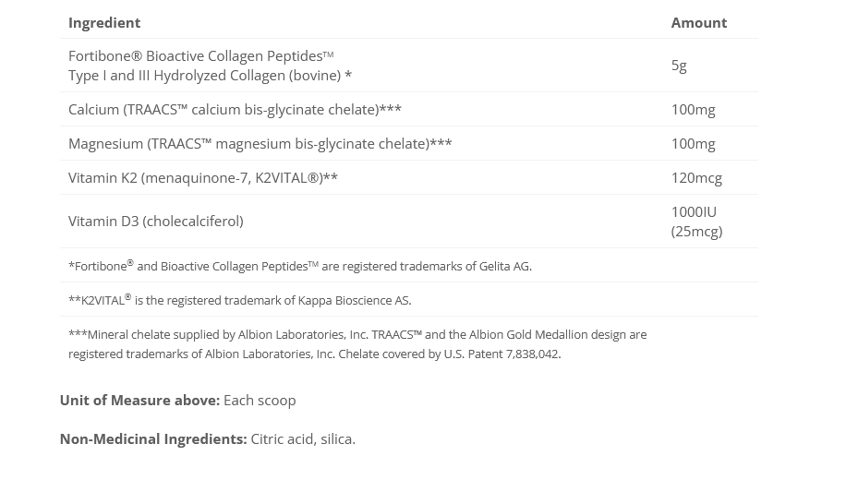Screen dimensions: 846x504
Task: Click the 100mg amount for Magnesium
Action: point(693,143)
